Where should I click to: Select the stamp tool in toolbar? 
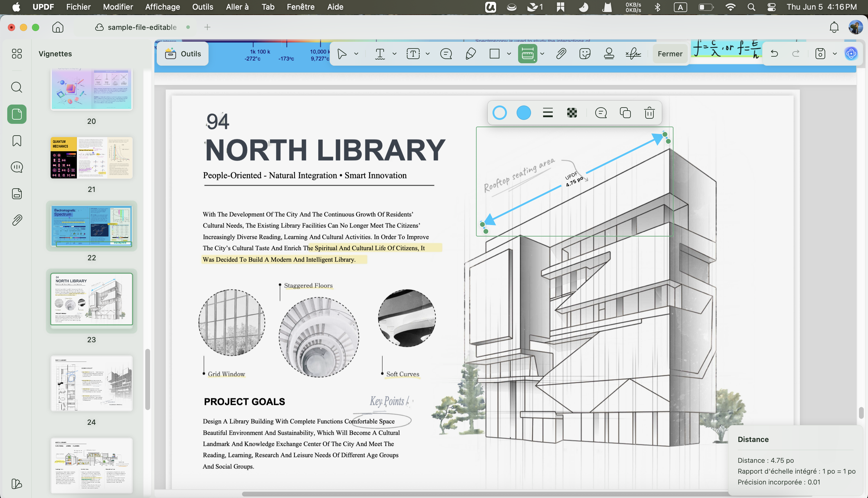coord(609,54)
